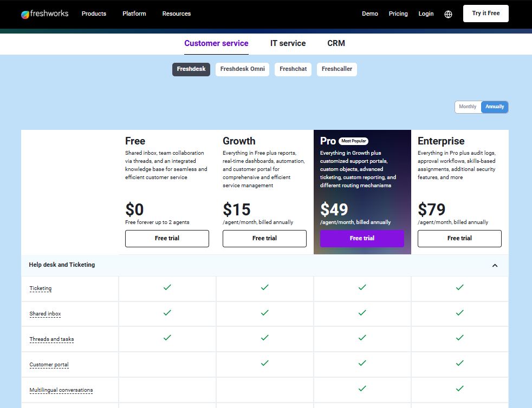Click the Threads and tasks feature label
This screenshot has width=532, height=408.
[51, 339]
